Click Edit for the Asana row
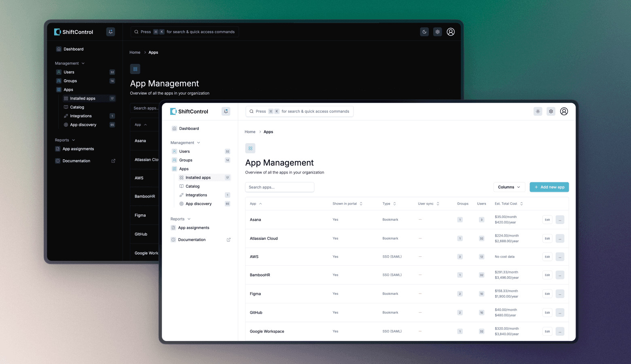This screenshot has height=364, width=631. point(547,220)
